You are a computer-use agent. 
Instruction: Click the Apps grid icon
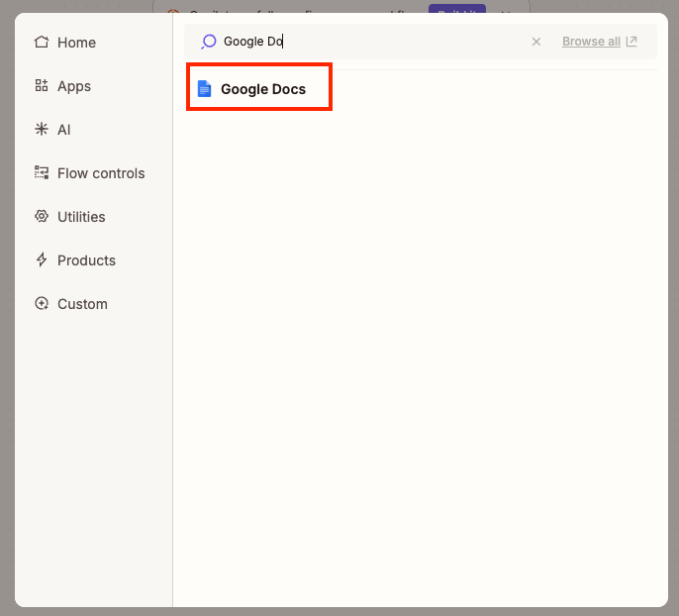tap(42, 85)
